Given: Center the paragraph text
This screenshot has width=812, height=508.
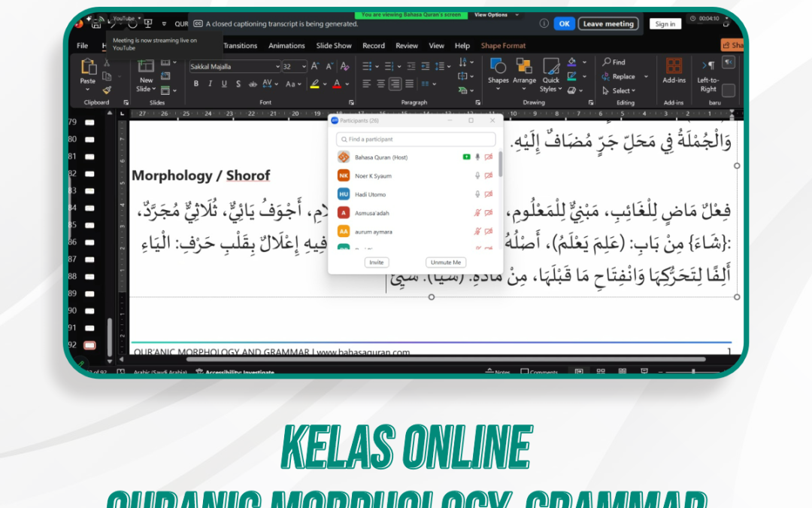Looking at the screenshot, I should pyautogui.click(x=380, y=84).
